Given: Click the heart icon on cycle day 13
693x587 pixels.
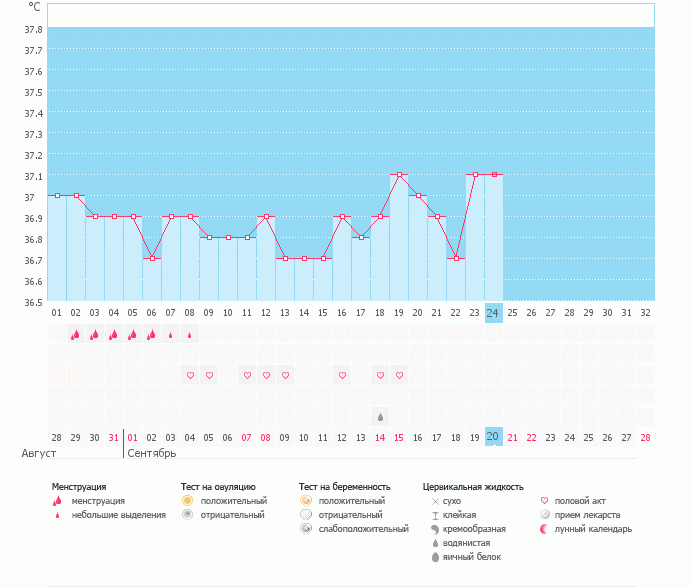Looking at the screenshot, I should 285,375.
